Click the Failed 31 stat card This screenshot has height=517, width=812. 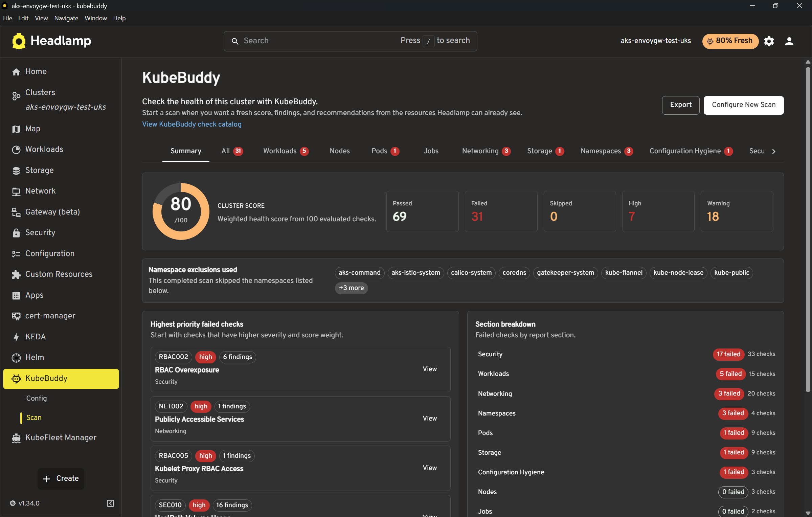click(501, 211)
